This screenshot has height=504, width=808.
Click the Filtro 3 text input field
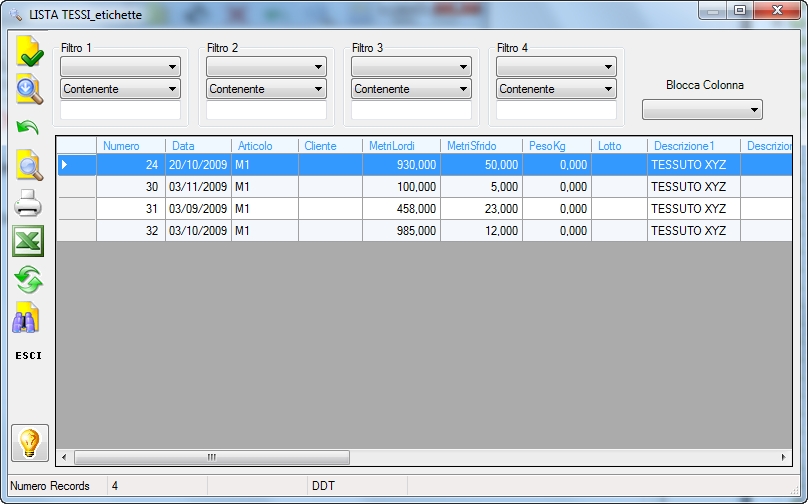click(411, 110)
